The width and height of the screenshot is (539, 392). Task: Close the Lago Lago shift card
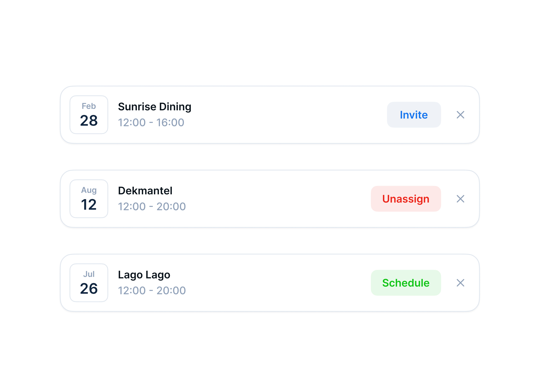point(460,283)
